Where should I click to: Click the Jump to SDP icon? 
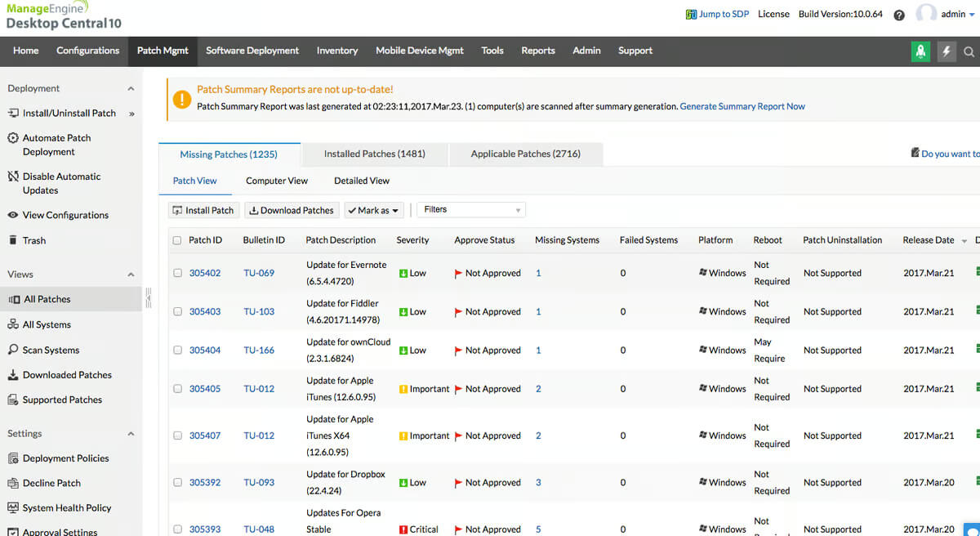point(691,14)
